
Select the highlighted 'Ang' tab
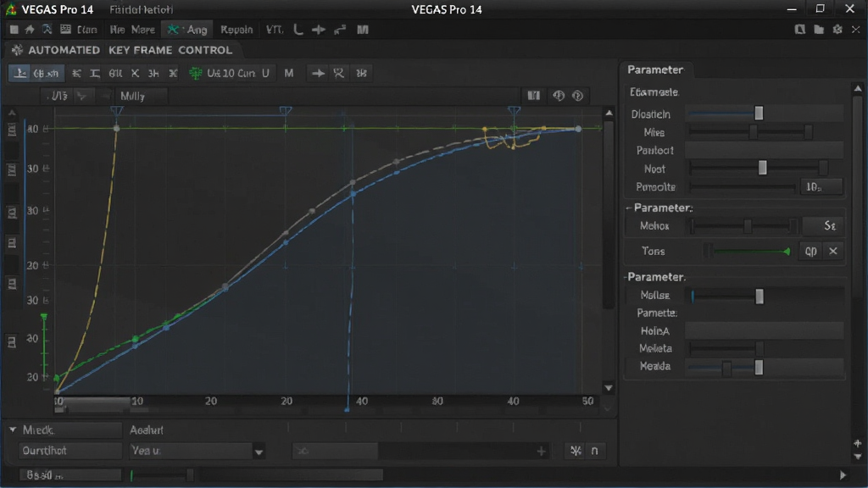[187, 30]
